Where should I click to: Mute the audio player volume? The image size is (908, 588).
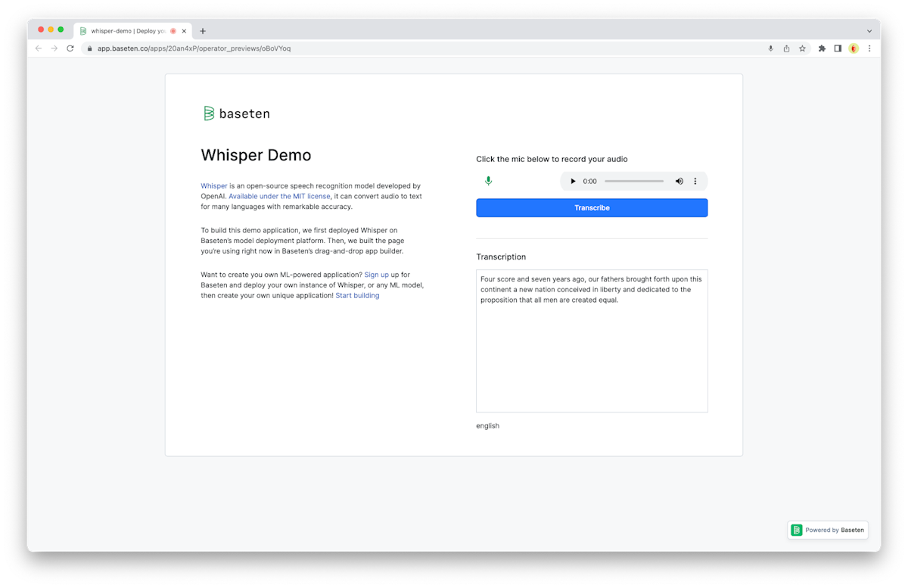[679, 182]
